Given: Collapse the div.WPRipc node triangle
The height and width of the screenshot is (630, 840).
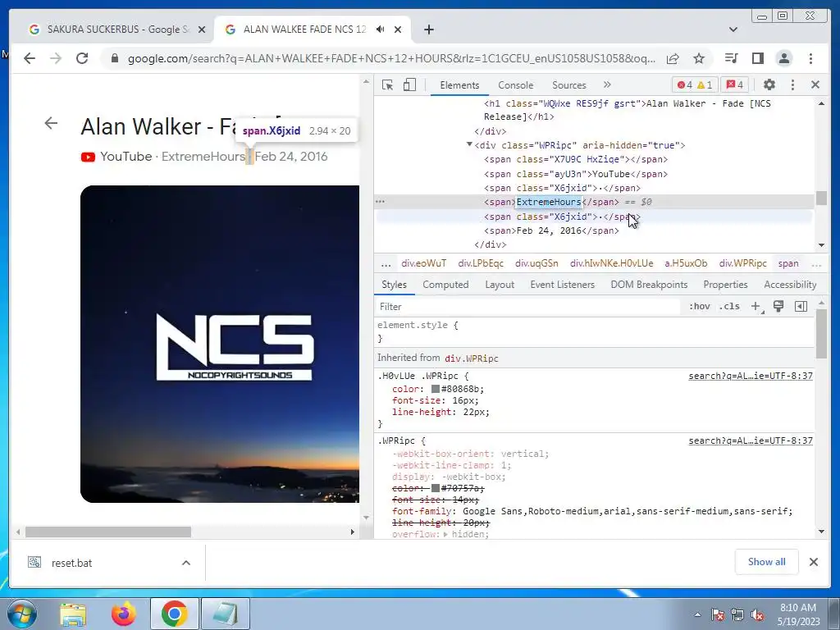Looking at the screenshot, I should point(469,144).
